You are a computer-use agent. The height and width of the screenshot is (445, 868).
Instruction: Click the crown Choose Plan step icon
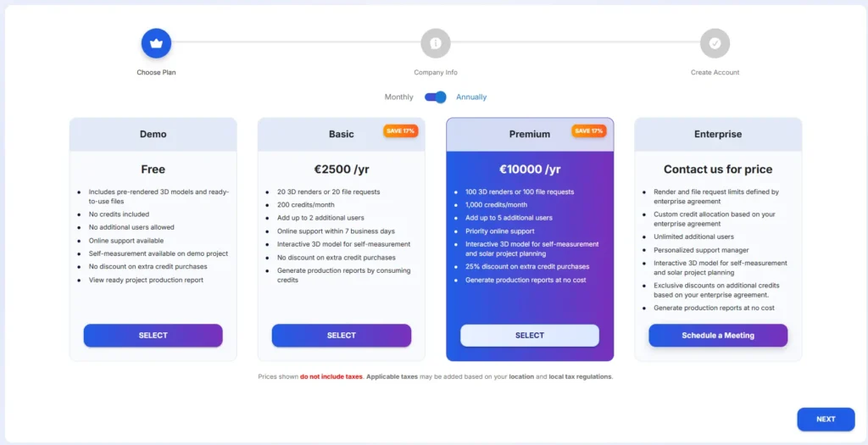click(156, 43)
